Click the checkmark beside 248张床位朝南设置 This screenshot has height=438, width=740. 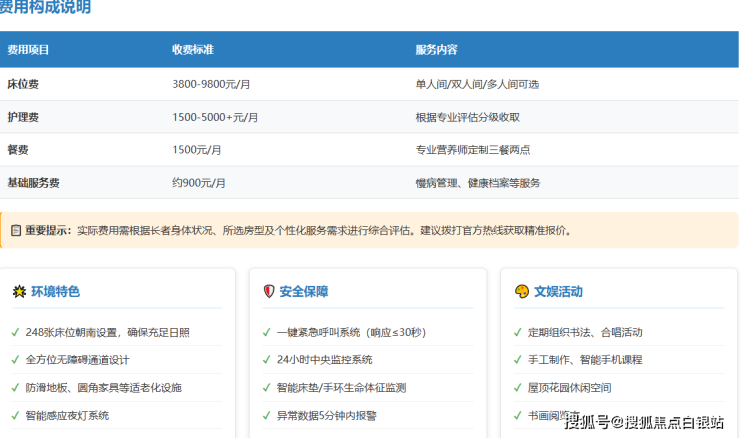point(15,332)
